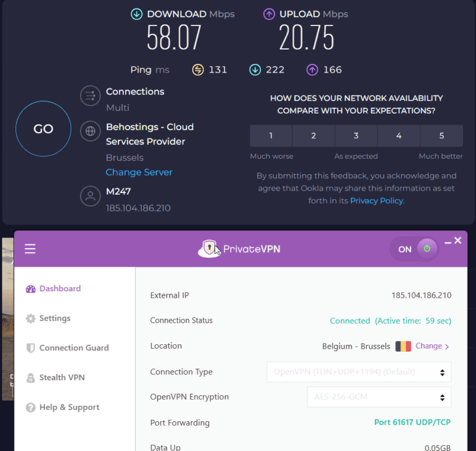The height and width of the screenshot is (451, 476).
Task: Click the Dashboard gauge icon in sidebar
Action: click(30, 288)
